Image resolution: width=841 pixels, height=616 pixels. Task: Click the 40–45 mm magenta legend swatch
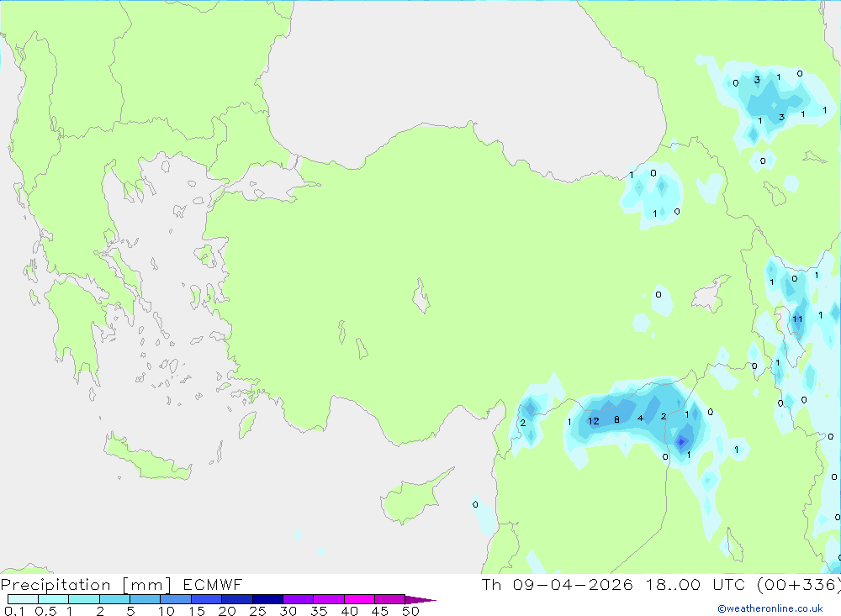point(359,599)
